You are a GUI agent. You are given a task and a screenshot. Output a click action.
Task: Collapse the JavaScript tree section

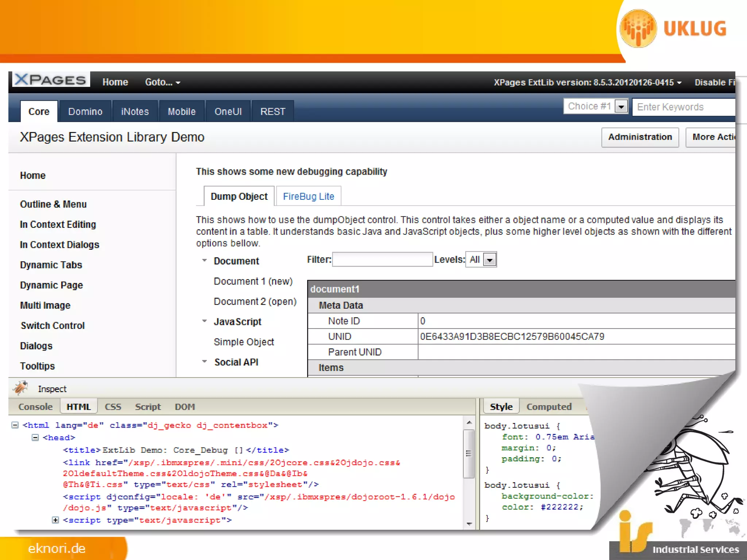[x=205, y=321]
